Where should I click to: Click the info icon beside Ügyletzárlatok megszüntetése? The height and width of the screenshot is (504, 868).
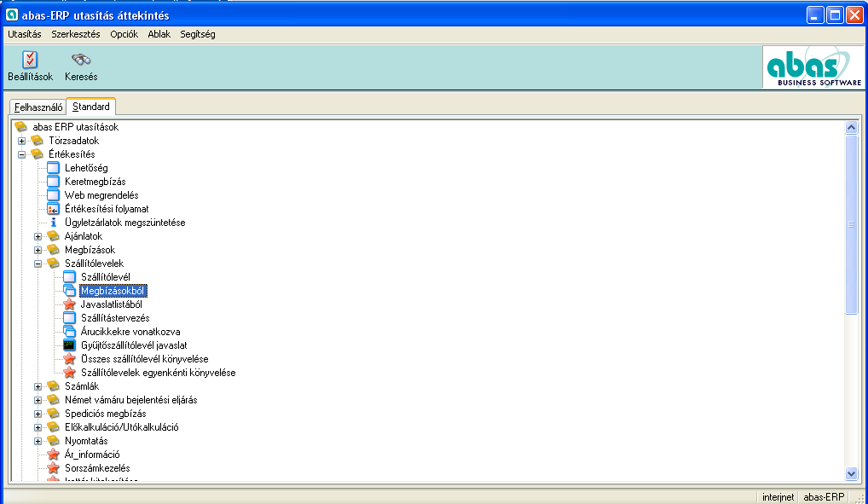[x=53, y=223]
